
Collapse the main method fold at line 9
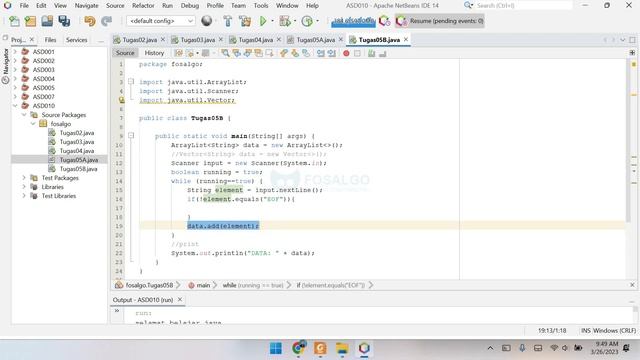(131, 136)
